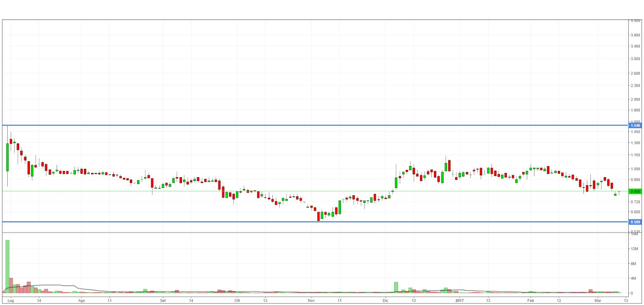Viewport: 644px width, 305px height.
Task: Click the Nov month label on time axis
Action: (311, 301)
